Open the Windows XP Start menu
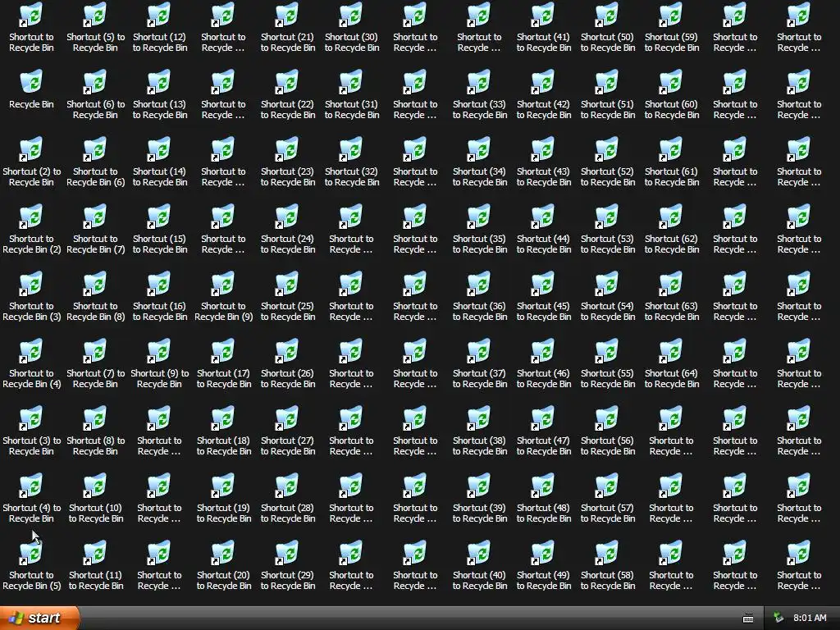The width and height of the screenshot is (840, 630). point(39,618)
